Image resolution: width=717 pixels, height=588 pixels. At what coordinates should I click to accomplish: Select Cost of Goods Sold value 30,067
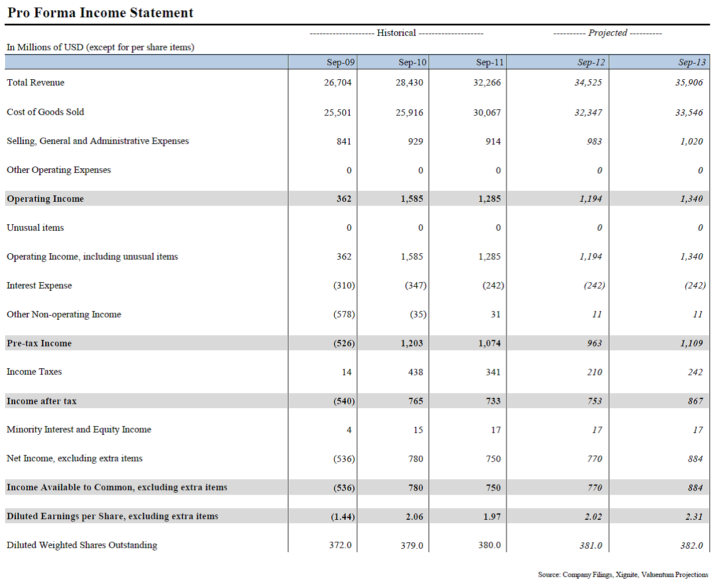(487, 113)
